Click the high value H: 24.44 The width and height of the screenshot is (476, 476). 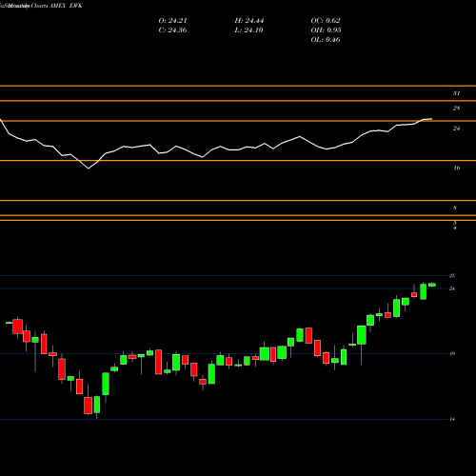click(249, 21)
